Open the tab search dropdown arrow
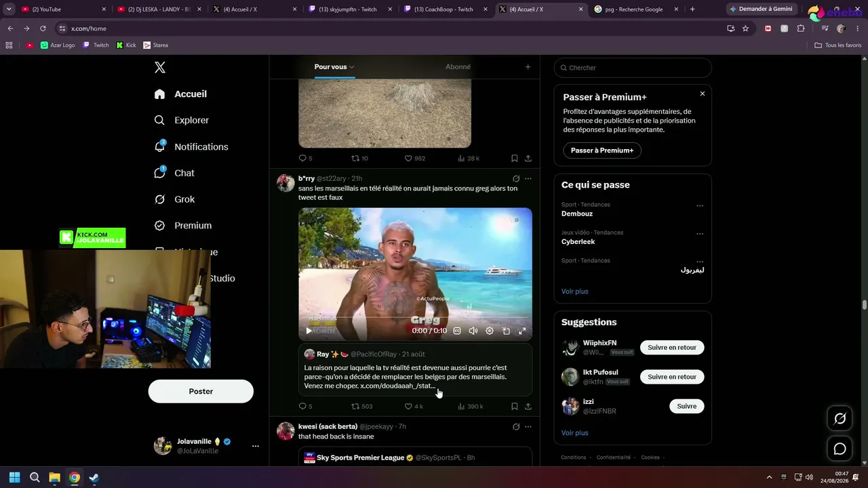 pos(9,9)
